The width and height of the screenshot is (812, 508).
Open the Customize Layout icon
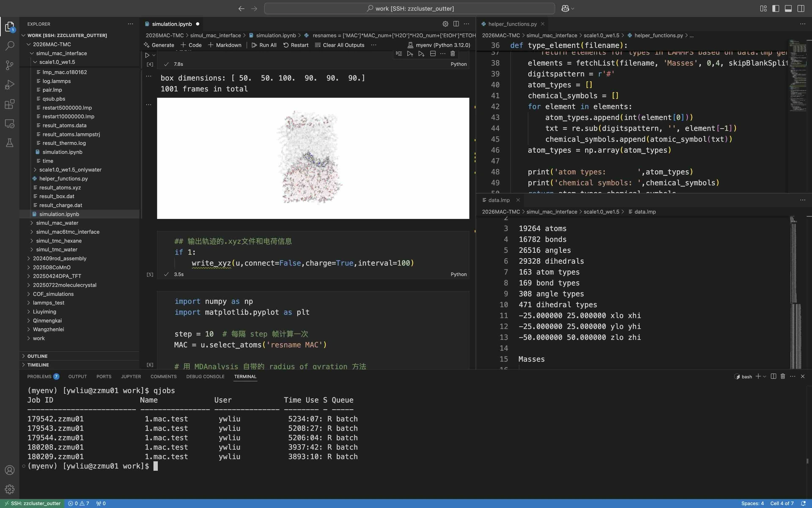[763, 8]
